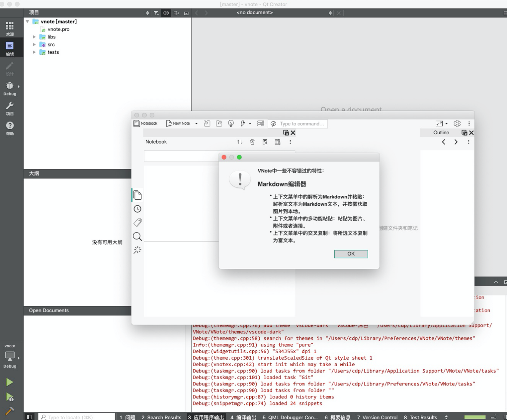Image resolution: width=507 pixels, height=420 pixels.
Task: Toggle synchronize with editor link icon
Action: (166, 13)
